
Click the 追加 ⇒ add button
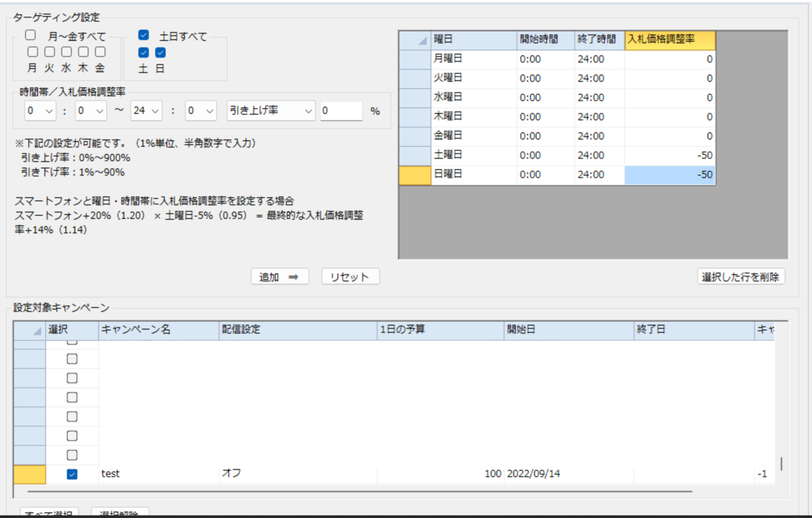tap(280, 277)
